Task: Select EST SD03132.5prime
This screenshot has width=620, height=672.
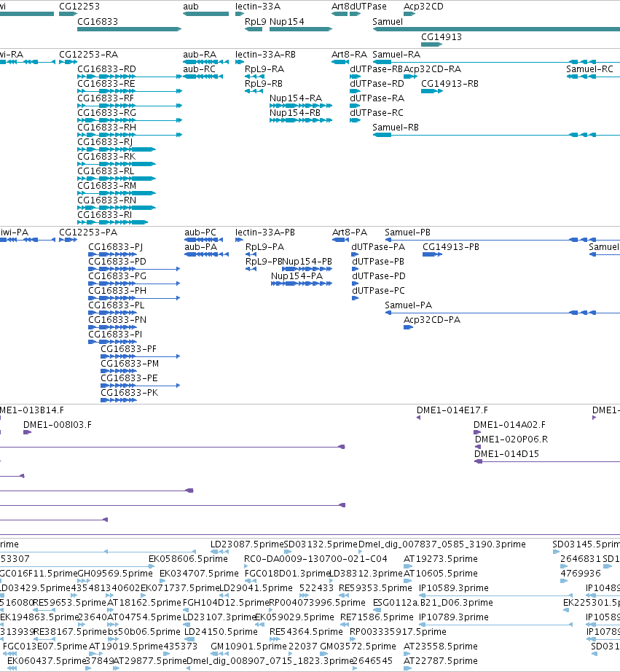Action: (x=321, y=544)
